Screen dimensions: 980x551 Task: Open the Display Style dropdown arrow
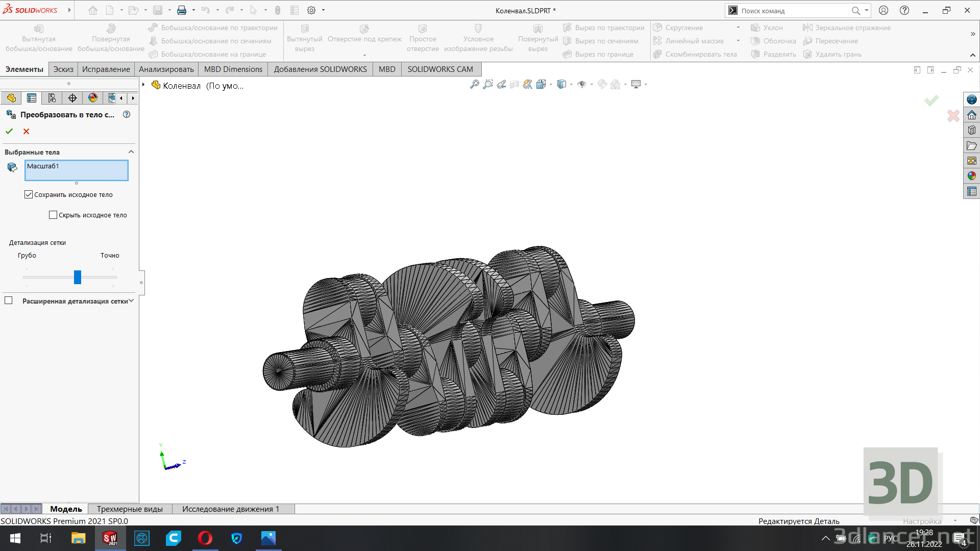pos(571,85)
